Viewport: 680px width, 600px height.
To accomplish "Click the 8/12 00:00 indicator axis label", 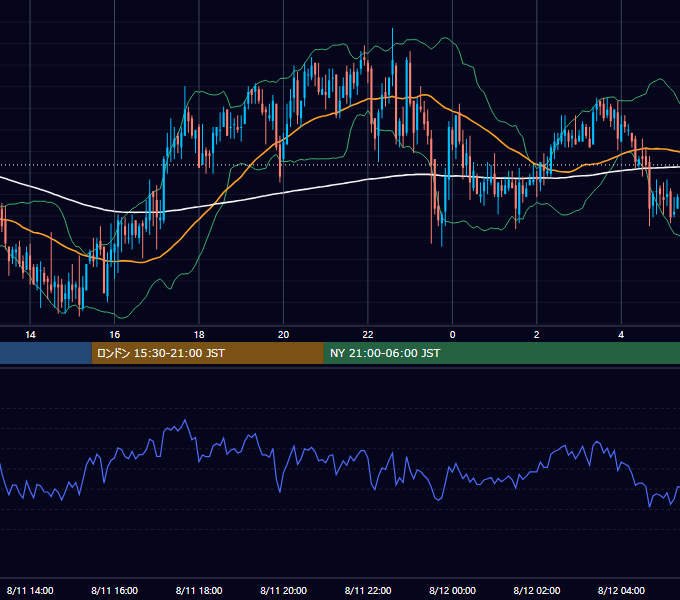I will (x=452, y=590).
